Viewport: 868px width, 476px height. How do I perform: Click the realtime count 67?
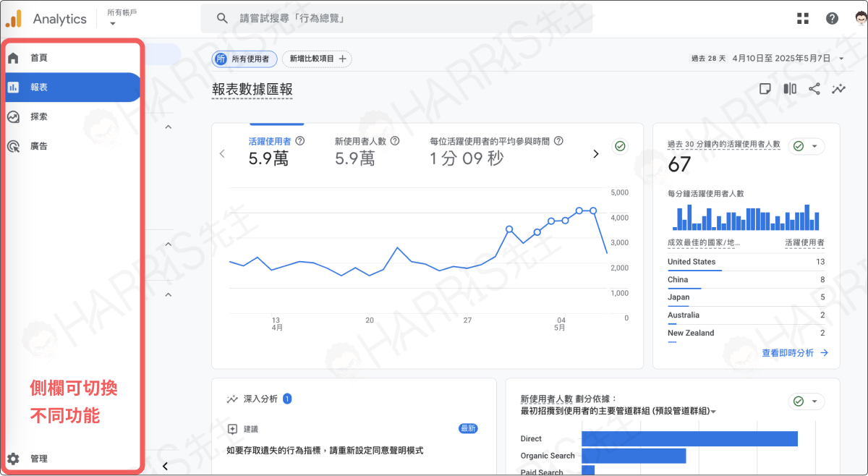pyautogui.click(x=679, y=165)
